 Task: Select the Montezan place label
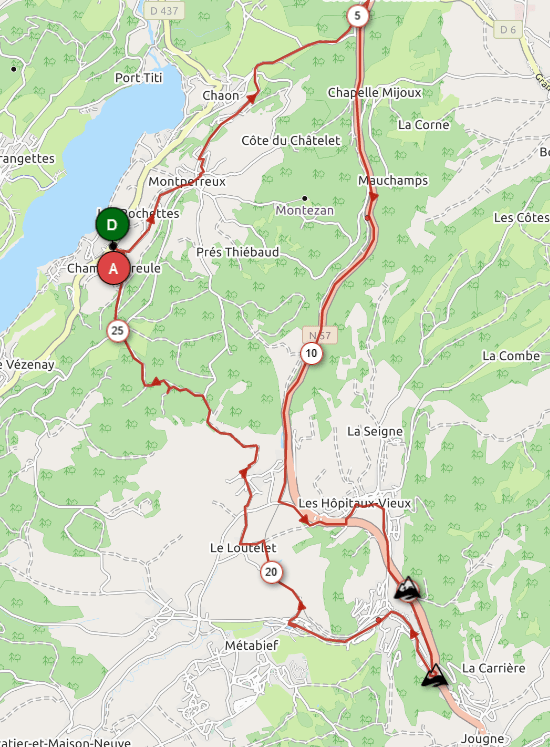[x=305, y=210]
